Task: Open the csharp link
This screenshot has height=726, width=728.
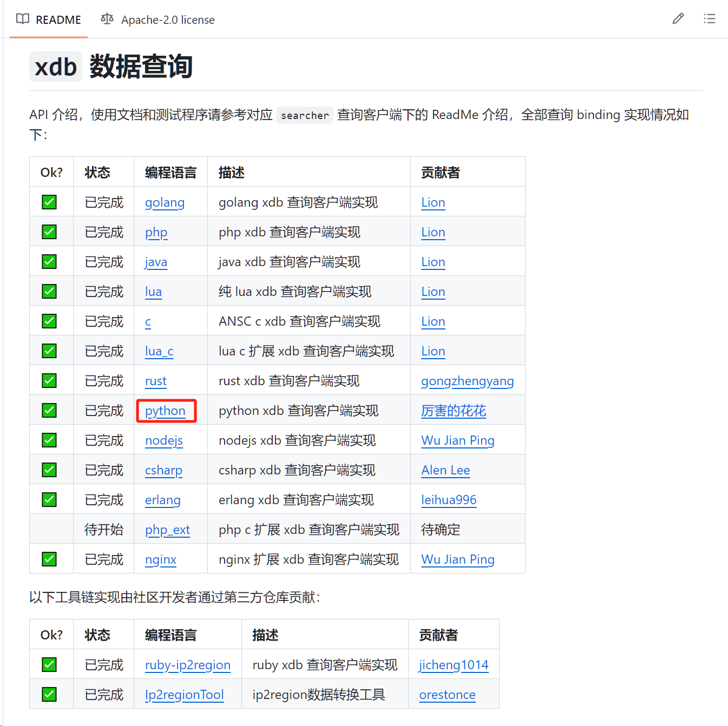Action: pos(163,470)
